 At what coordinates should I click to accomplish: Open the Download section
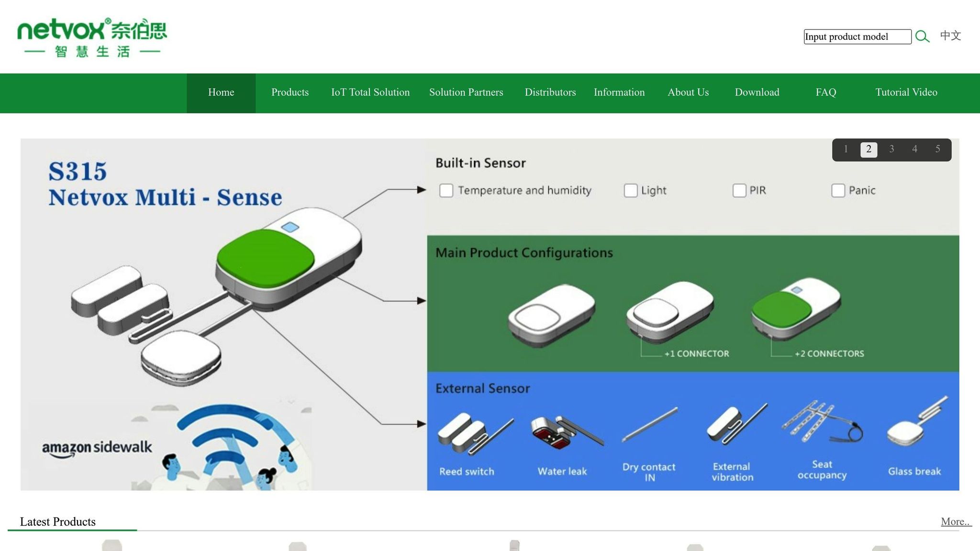[x=757, y=93]
